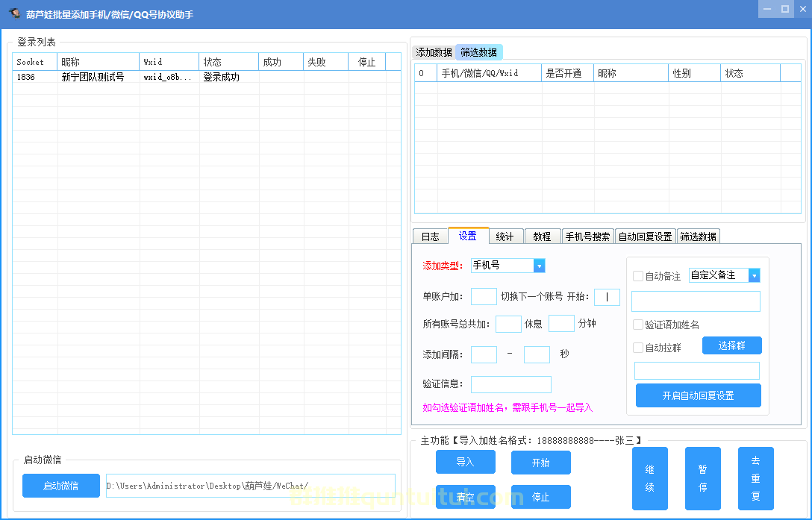Click the 是否开通 column header
This screenshot has height=520, width=812.
(x=567, y=73)
